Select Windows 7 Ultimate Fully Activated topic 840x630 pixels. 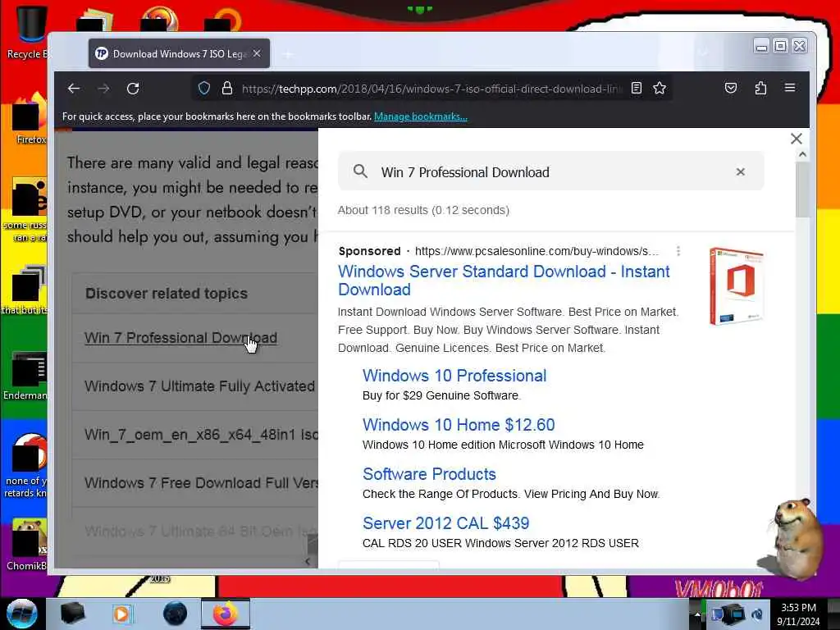tap(200, 386)
